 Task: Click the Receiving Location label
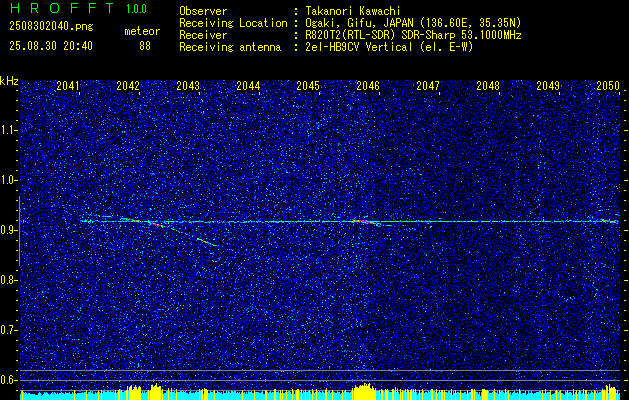233,23
